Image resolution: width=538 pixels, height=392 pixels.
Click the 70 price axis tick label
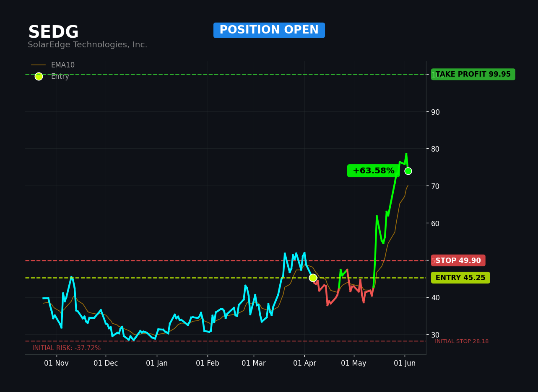point(435,186)
